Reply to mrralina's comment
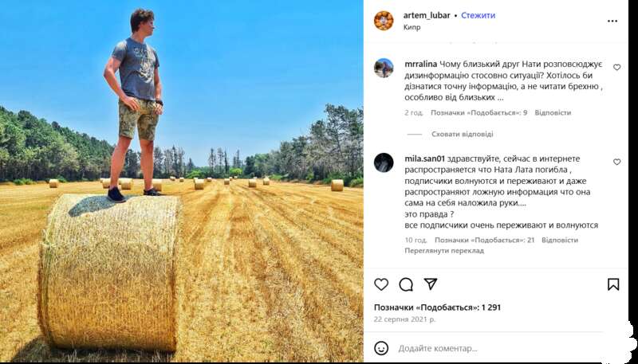Screen dimensions: 638x364 553,113
